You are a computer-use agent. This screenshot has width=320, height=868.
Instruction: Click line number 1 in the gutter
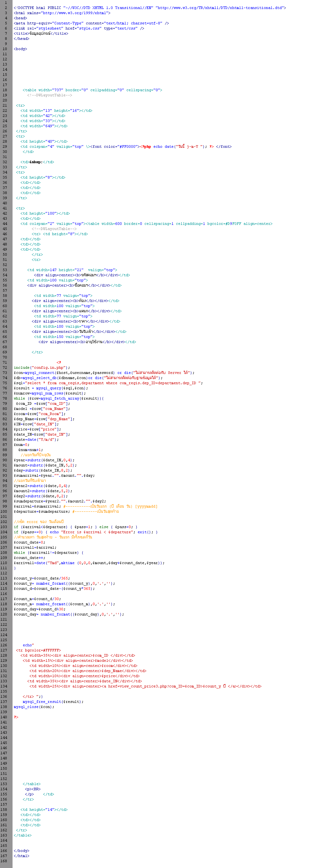6,3
